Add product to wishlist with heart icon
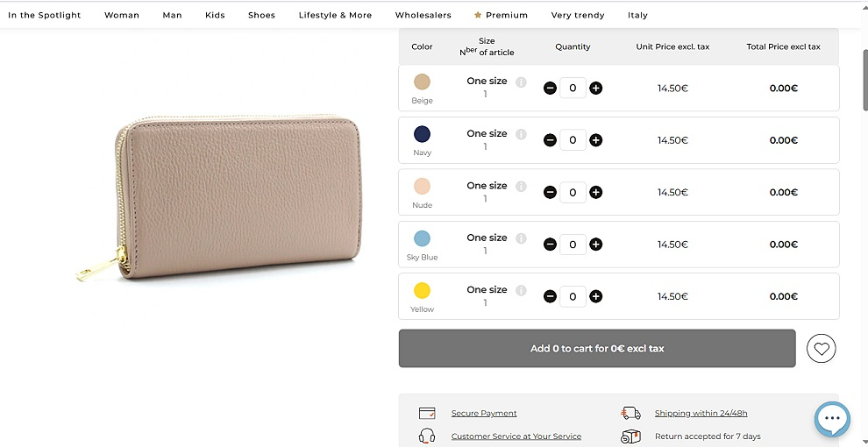Viewport: 868px width, 447px height. (x=821, y=349)
